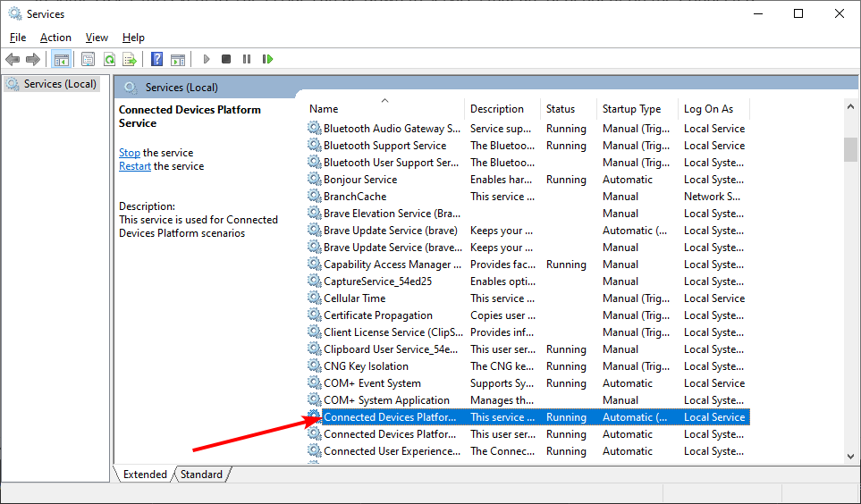Screen dimensions: 861x504
Task: Click Restart the service link
Action: 134,166
